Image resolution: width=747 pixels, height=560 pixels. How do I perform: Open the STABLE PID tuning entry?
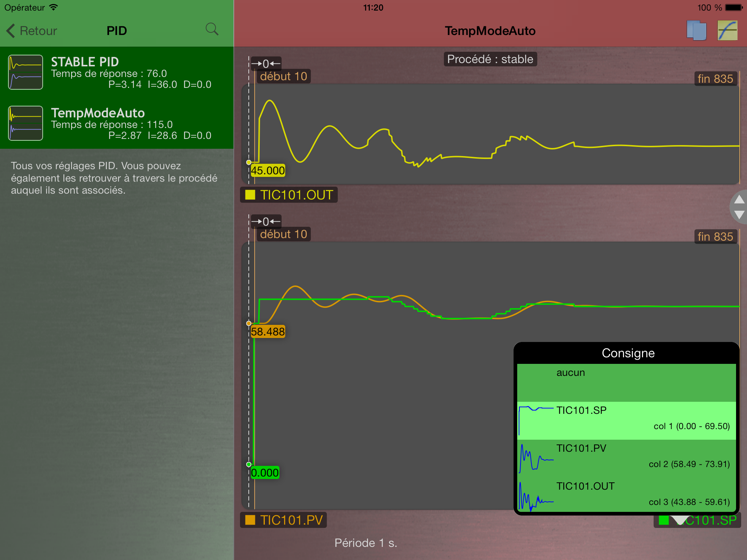click(x=117, y=72)
